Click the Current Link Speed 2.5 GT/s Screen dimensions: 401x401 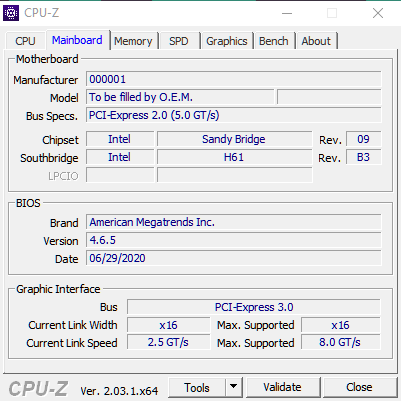(169, 342)
